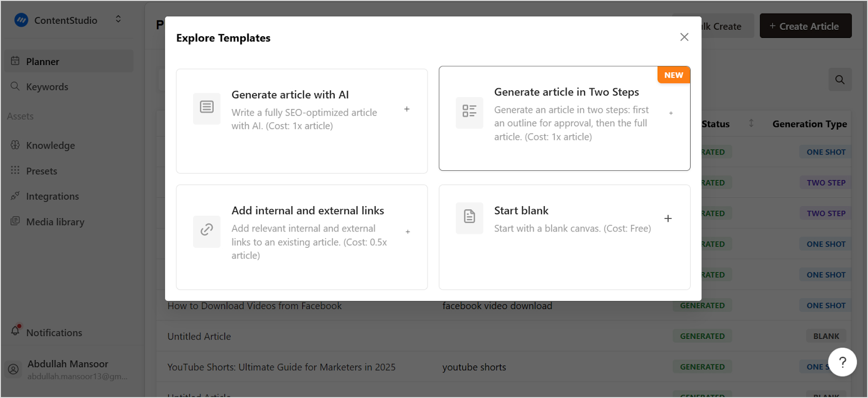Click the blank page icon in Start blank card
The height and width of the screenshot is (398, 868).
[469, 217]
